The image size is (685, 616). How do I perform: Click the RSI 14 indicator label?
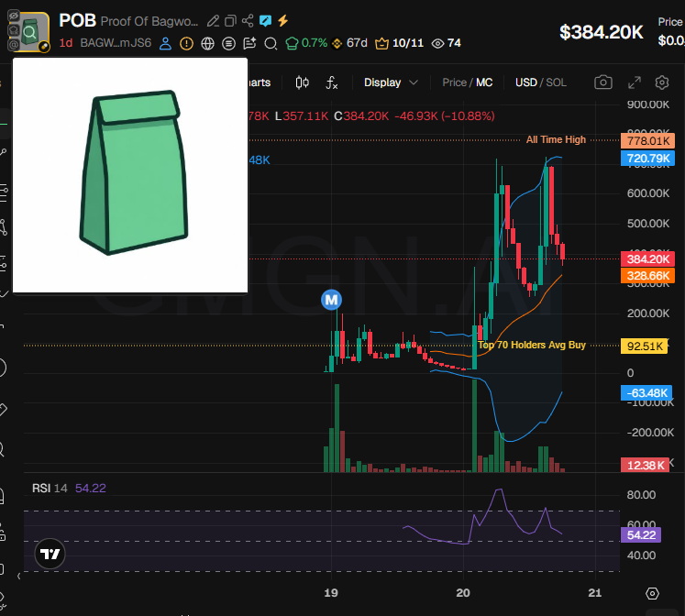[x=50, y=488]
